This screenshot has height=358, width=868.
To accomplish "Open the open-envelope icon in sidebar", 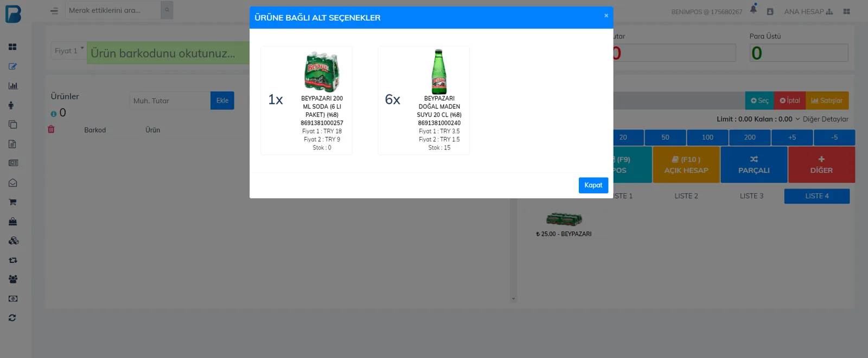I will tap(13, 183).
